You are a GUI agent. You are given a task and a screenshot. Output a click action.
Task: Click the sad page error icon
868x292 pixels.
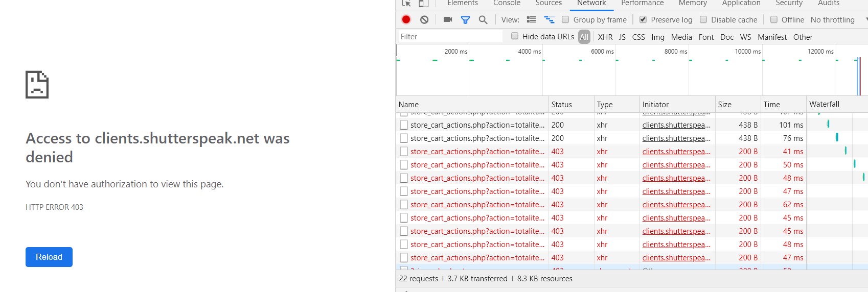pyautogui.click(x=37, y=84)
